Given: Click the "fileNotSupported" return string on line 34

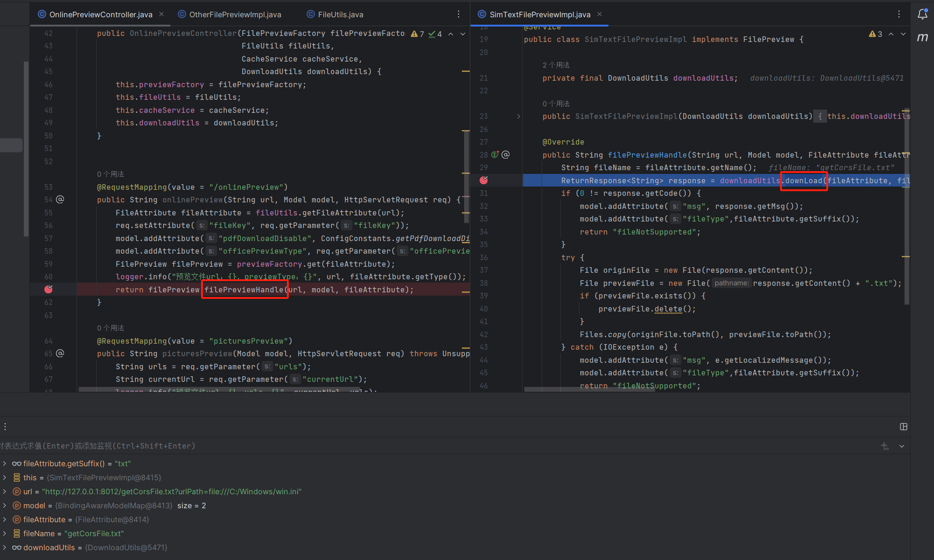Looking at the screenshot, I should pyautogui.click(x=655, y=232).
